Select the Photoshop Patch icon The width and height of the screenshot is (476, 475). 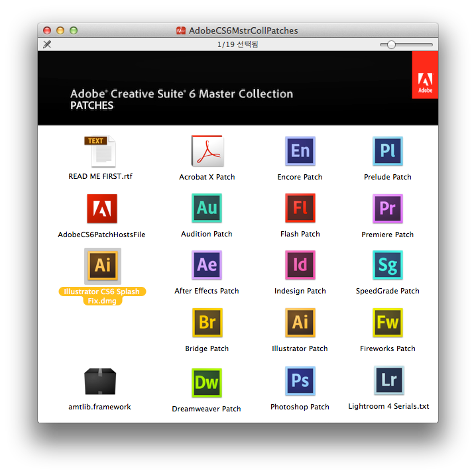[300, 381]
